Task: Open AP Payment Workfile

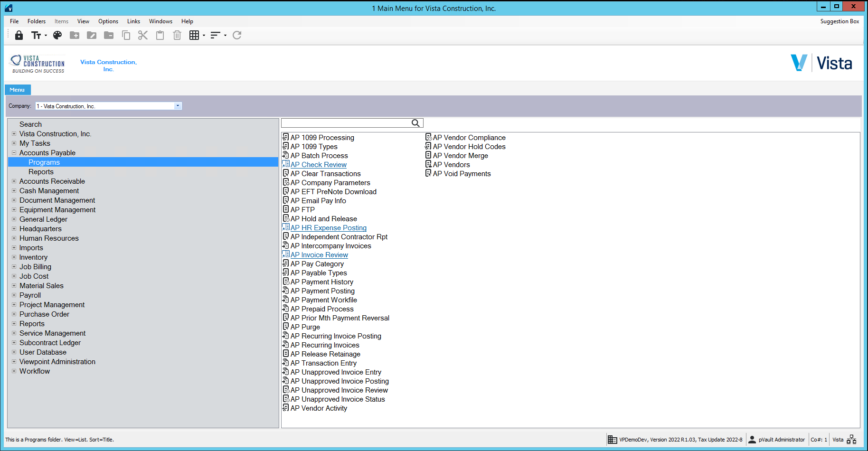Action: click(324, 300)
